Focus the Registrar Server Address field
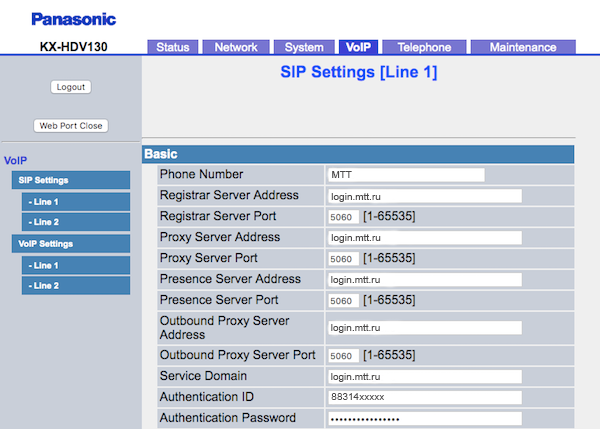 [x=424, y=196]
